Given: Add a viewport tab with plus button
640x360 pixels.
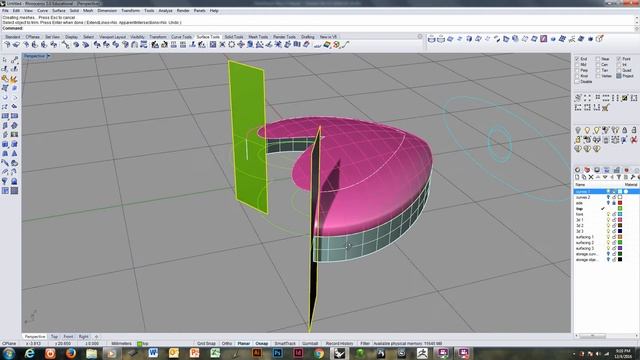Looking at the screenshot, I should (x=96, y=337).
